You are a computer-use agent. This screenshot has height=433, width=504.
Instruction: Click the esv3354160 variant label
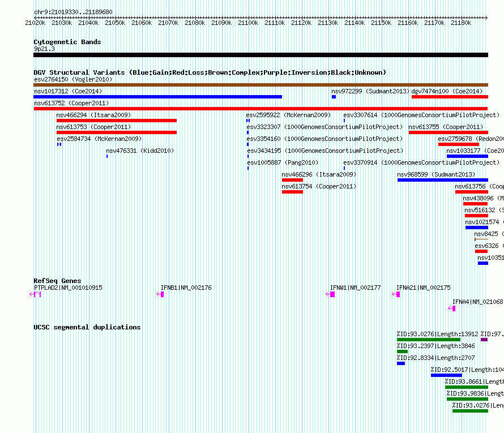[x=324, y=139]
